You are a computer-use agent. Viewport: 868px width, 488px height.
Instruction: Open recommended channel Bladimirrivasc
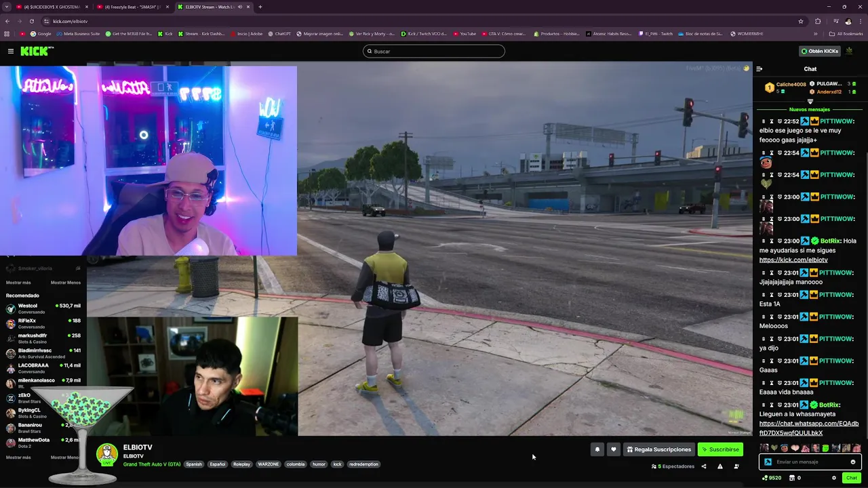[43, 353]
